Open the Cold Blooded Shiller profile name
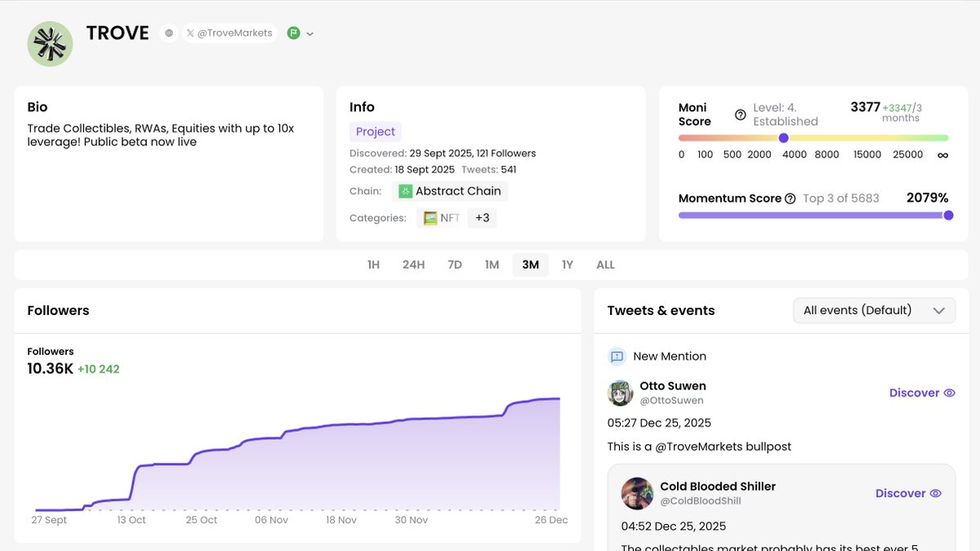Screen dimensions: 980x551 [x=718, y=487]
